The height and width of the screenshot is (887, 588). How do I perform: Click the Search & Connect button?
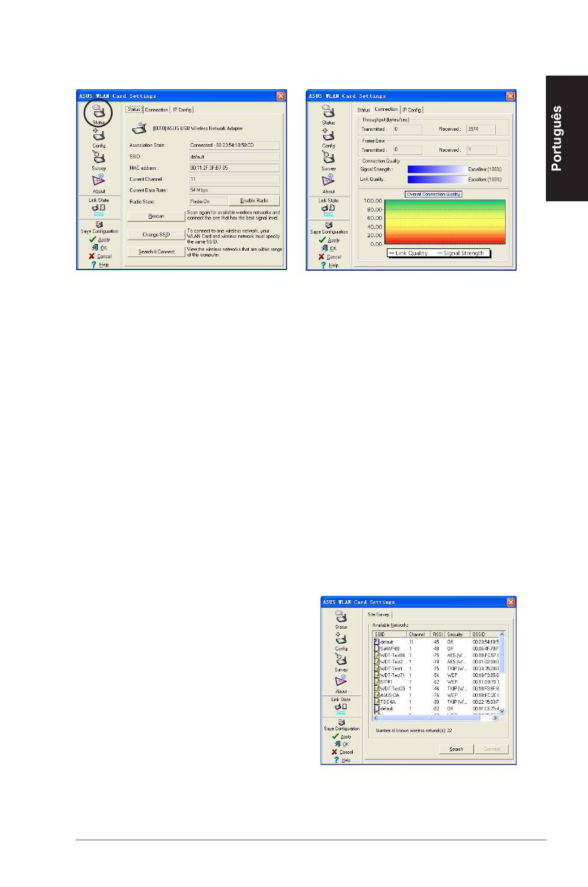click(x=156, y=251)
